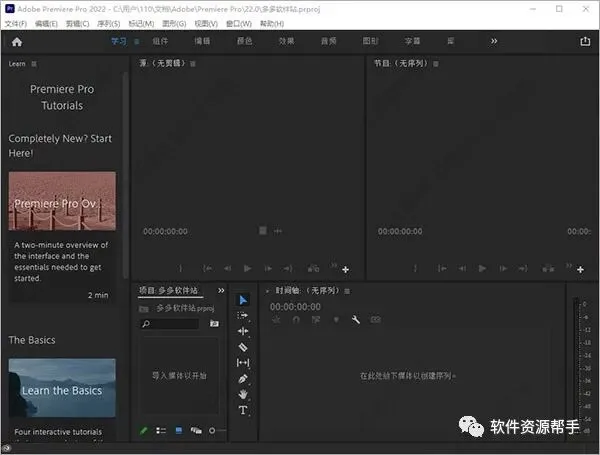Open timeline display settings wrench

[x=355, y=320]
